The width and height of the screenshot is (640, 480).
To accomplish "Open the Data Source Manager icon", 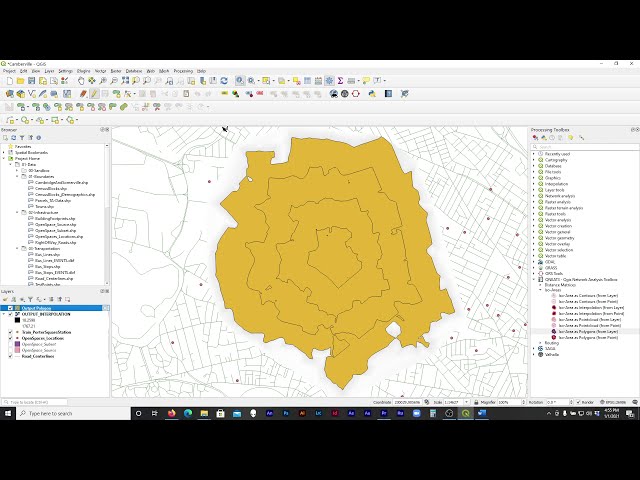I will pyautogui.click(x=9, y=94).
